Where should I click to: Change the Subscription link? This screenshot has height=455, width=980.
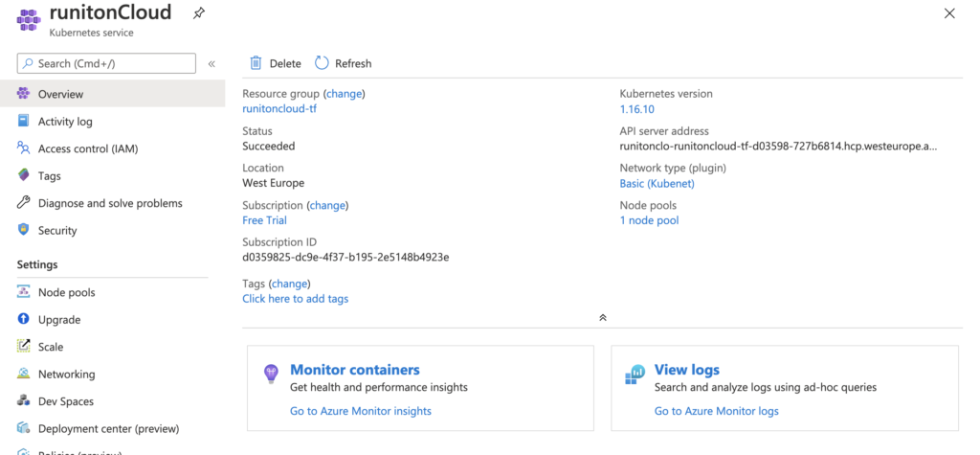tap(327, 205)
